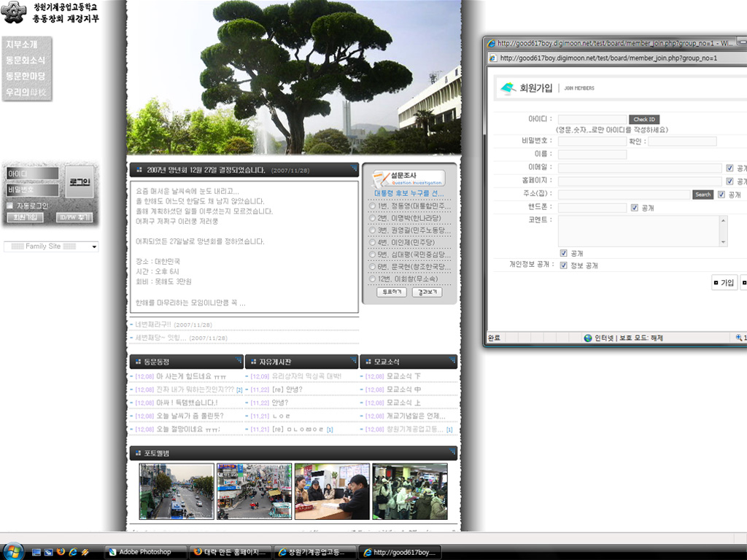Open the crowd photo thumbnail
Image resolution: width=747 pixels, height=560 pixels.
[x=410, y=491]
